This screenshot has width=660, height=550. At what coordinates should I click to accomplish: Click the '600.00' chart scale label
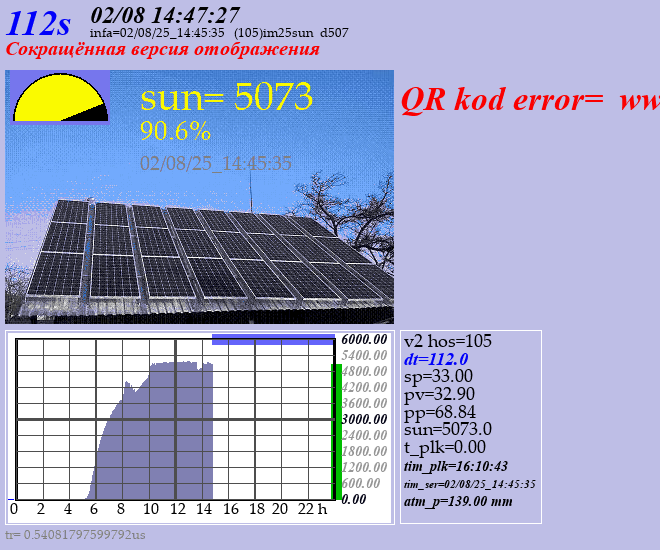pos(361,483)
